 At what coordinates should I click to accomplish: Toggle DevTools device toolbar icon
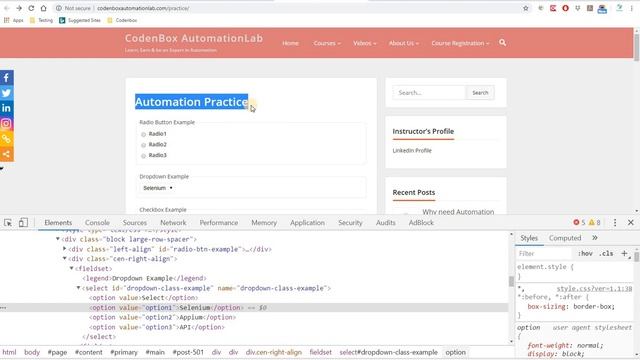(x=23, y=222)
